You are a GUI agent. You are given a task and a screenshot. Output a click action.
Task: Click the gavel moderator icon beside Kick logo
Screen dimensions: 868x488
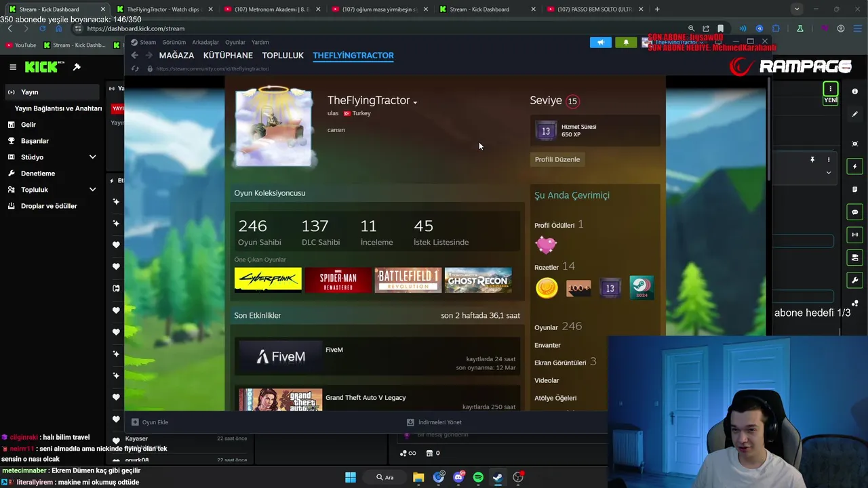(77, 66)
